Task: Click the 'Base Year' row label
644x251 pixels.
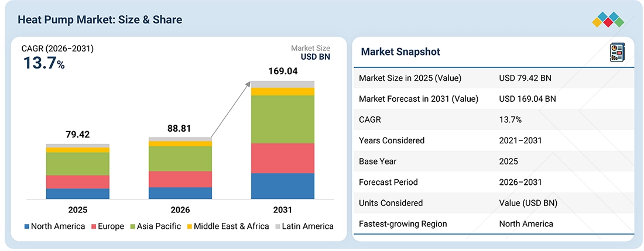Action: tap(378, 161)
